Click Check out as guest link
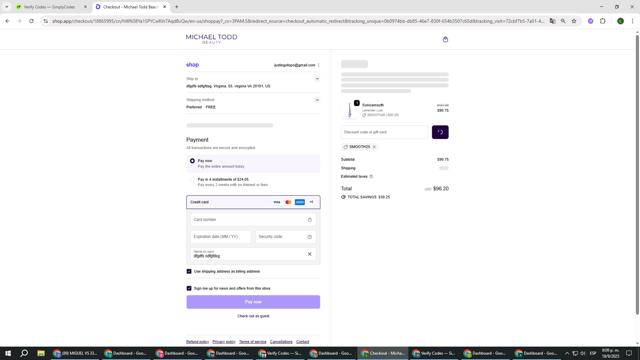640x360 pixels. coord(253,316)
